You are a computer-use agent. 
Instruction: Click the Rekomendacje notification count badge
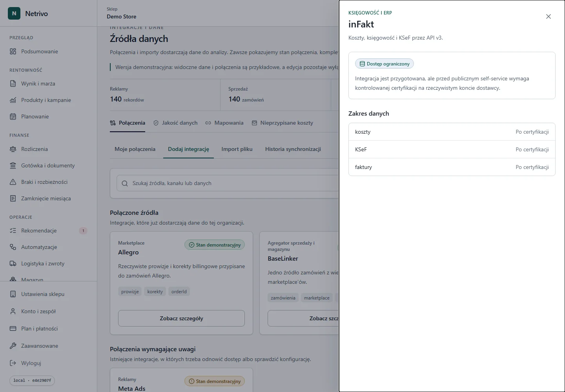83,230
